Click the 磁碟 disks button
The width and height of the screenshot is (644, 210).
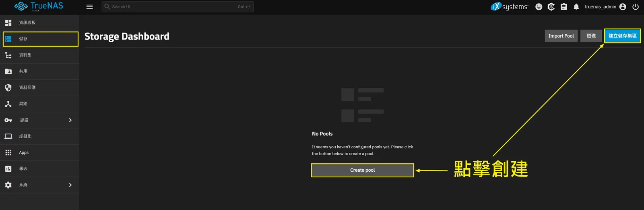coord(591,36)
